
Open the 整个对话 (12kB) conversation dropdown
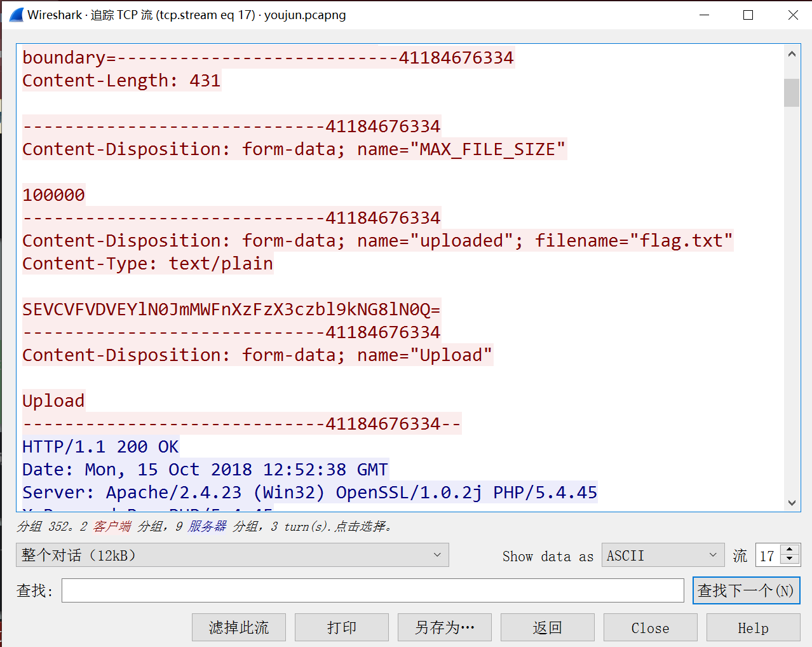[x=233, y=555]
